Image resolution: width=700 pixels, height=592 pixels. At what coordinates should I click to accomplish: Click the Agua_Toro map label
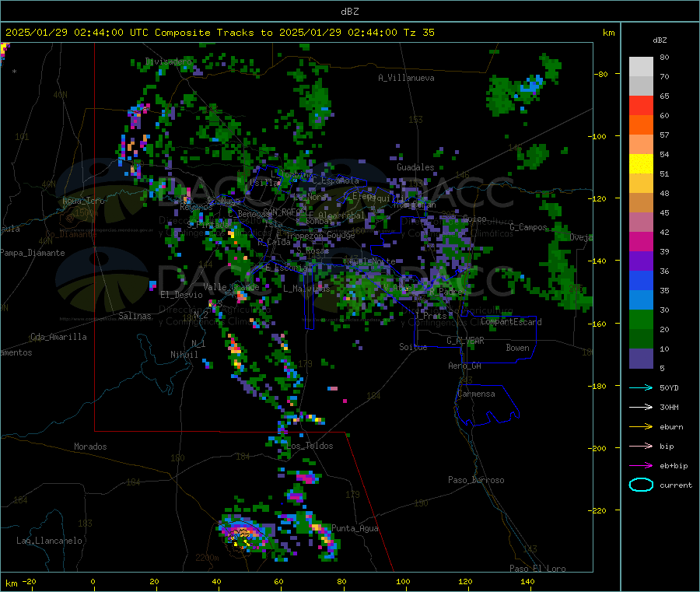tap(83, 201)
